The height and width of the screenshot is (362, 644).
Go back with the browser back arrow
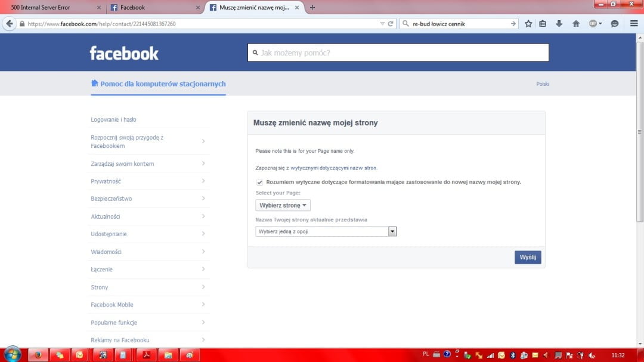pyautogui.click(x=10, y=24)
